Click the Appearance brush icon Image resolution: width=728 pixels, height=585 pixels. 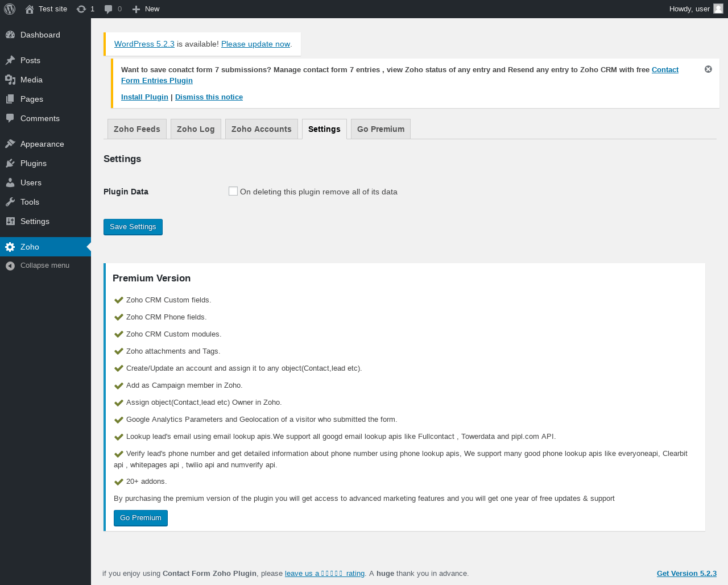coord(10,144)
